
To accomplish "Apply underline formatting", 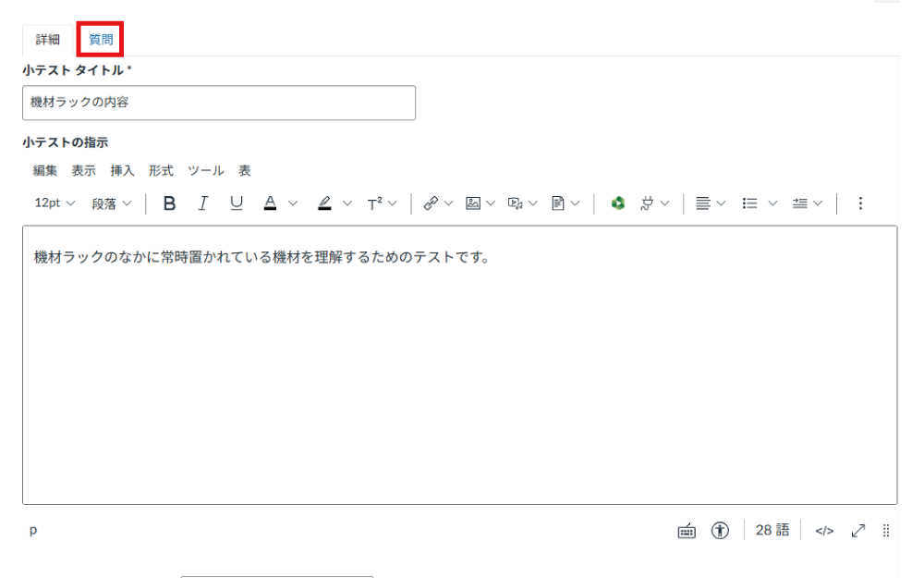I will (236, 203).
